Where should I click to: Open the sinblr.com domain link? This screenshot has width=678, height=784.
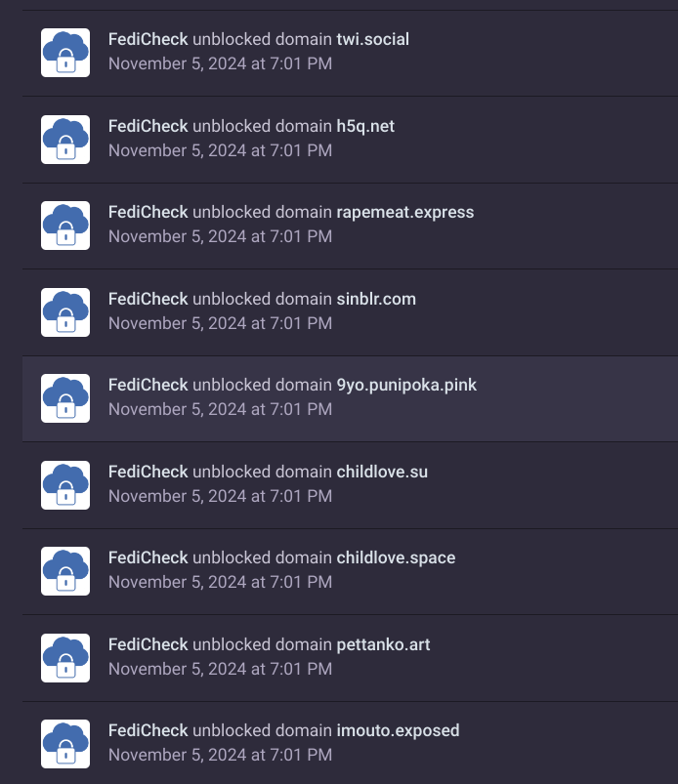[376, 299]
